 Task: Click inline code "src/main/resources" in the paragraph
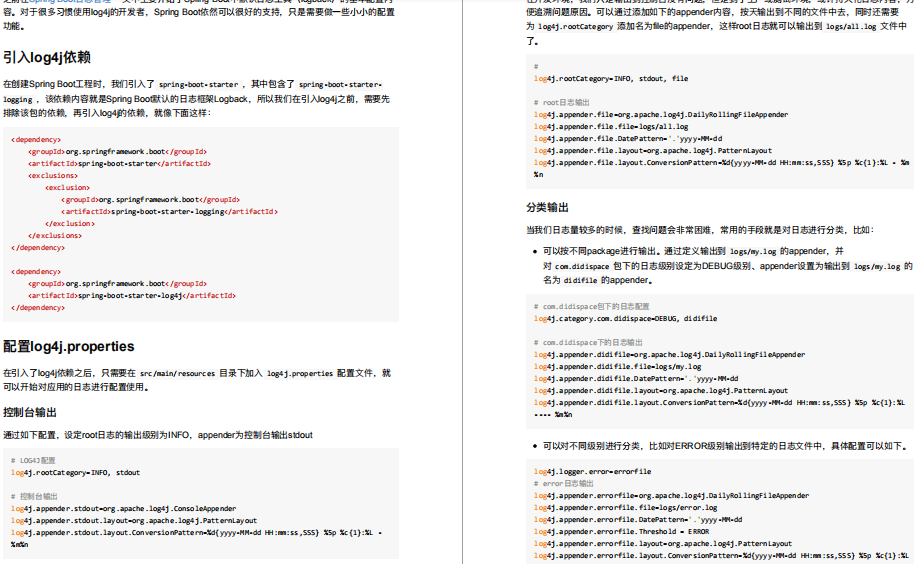point(177,373)
